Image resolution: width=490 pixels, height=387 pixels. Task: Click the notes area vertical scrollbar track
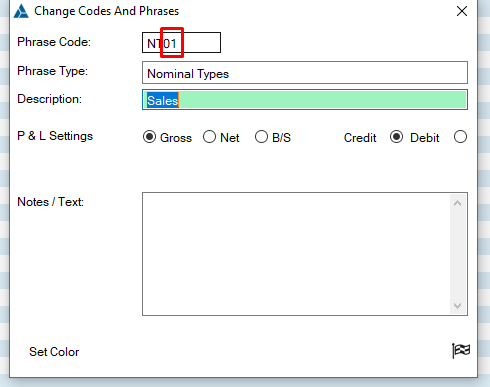[457, 254]
